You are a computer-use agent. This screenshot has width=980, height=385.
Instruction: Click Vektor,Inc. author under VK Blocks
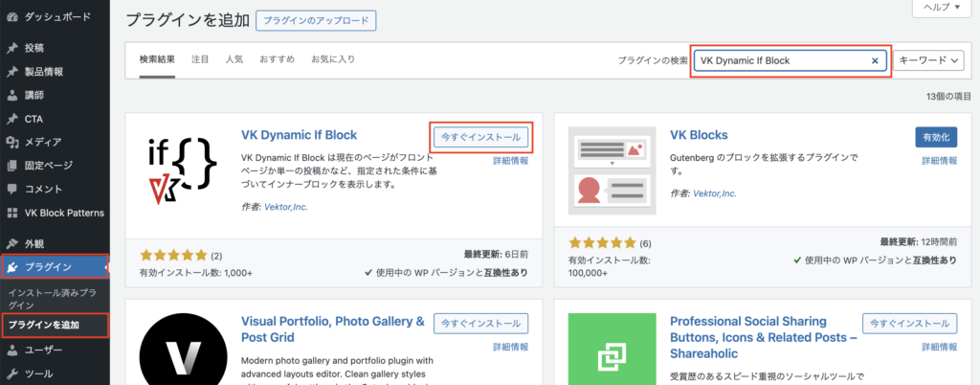pyautogui.click(x=715, y=193)
